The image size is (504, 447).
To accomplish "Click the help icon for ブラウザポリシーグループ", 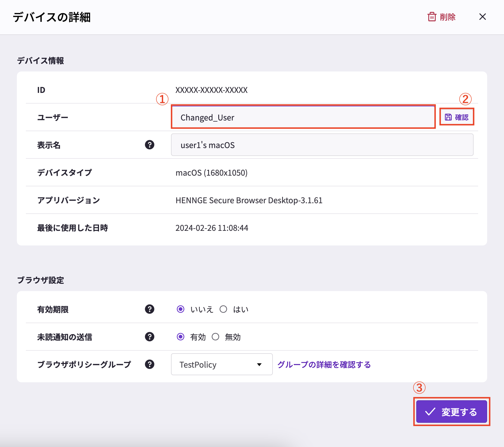I will [150, 364].
